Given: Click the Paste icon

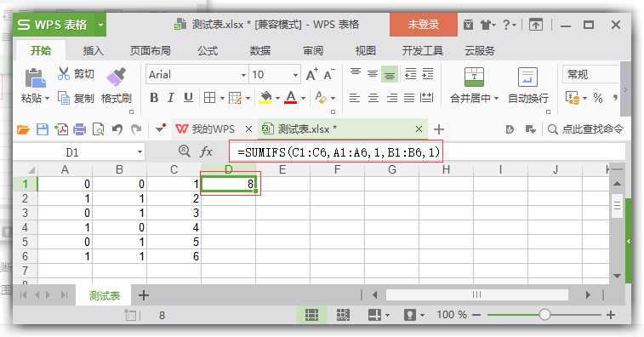Looking at the screenshot, I should click(x=36, y=77).
